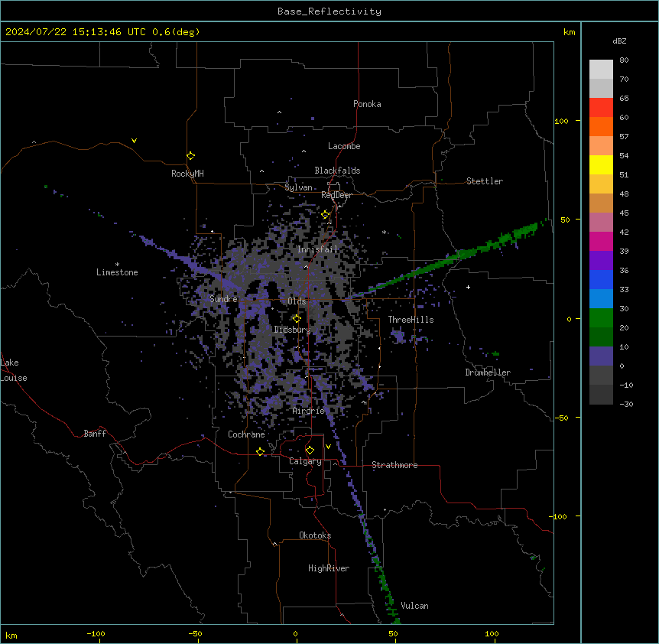Screen dimensions: 659x644
Task: Click the yellow diamond marker above Calgary
Action: coord(310,450)
